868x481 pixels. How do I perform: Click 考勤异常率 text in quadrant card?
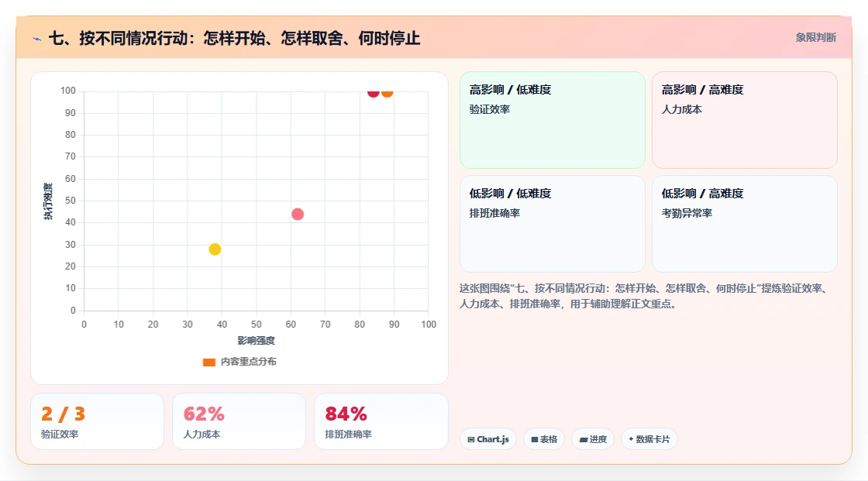(687, 213)
